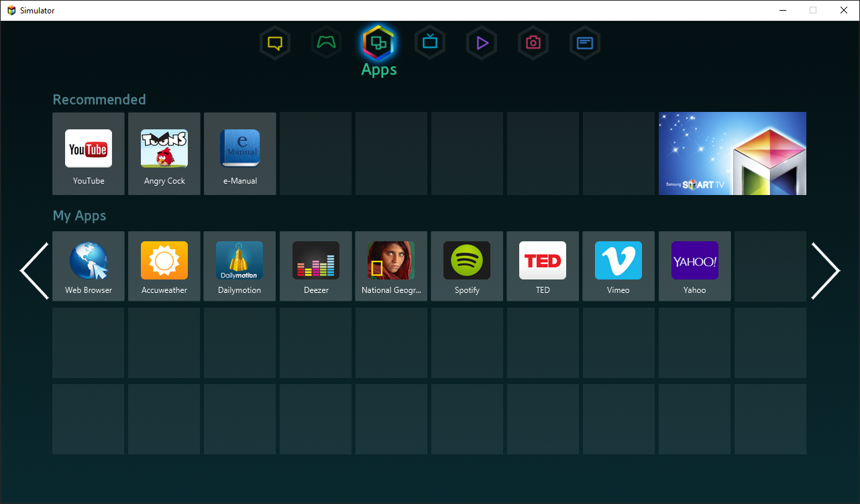Maximize the Simulator window
The height and width of the screenshot is (504, 860).
point(813,10)
